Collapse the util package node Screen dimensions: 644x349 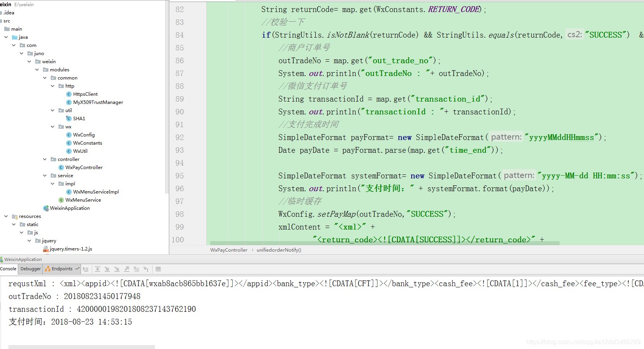pos(52,111)
